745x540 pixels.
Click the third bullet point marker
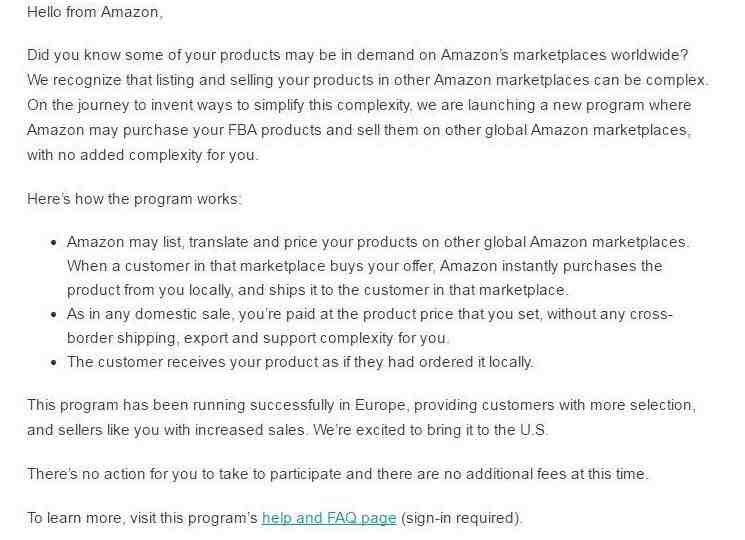(53, 362)
